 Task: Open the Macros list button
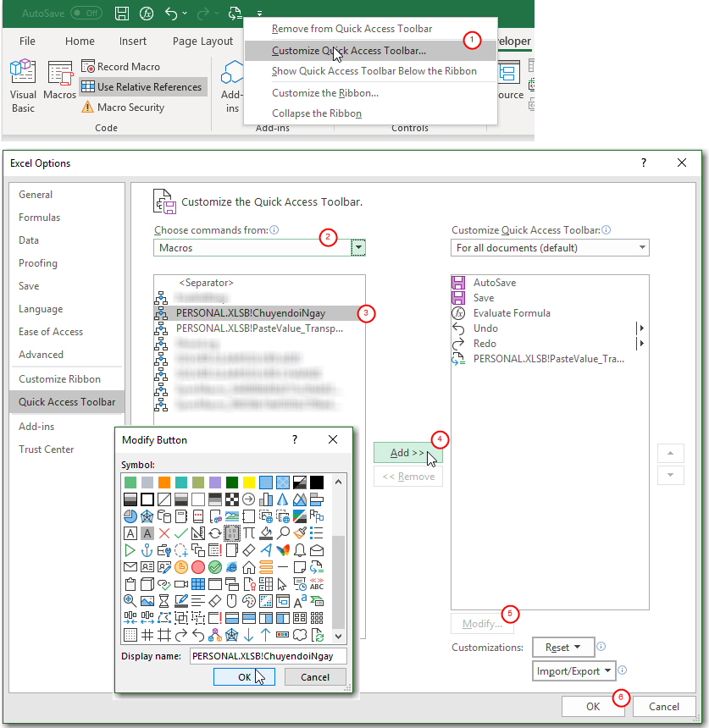pos(59,80)
